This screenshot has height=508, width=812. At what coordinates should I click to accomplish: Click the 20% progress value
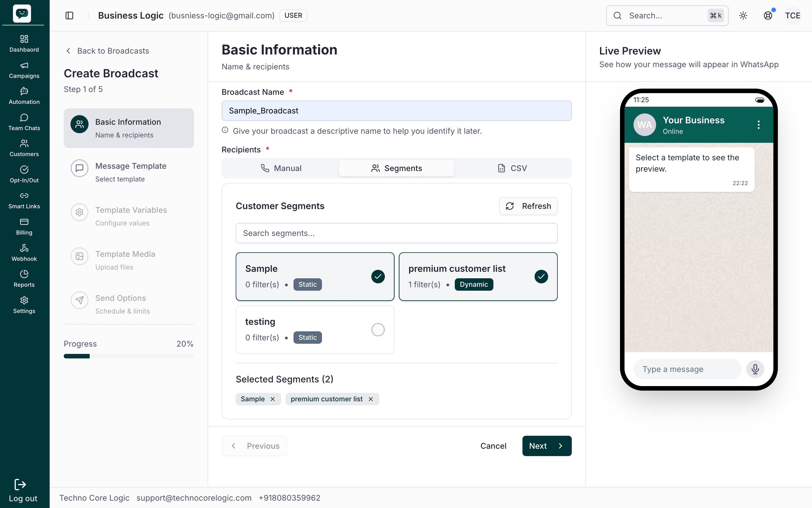pyautogui.click(x=185, y=344)
